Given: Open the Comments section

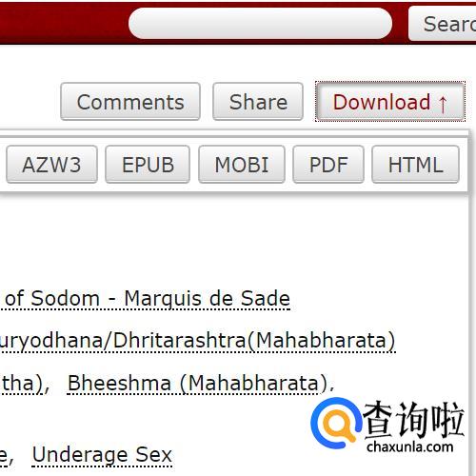Looking at the screenshot, I should [x=130, y=102].
